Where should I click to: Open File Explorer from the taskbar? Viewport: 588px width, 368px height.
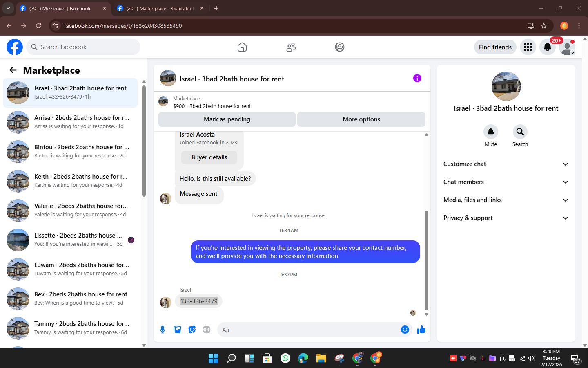point(321,359)
